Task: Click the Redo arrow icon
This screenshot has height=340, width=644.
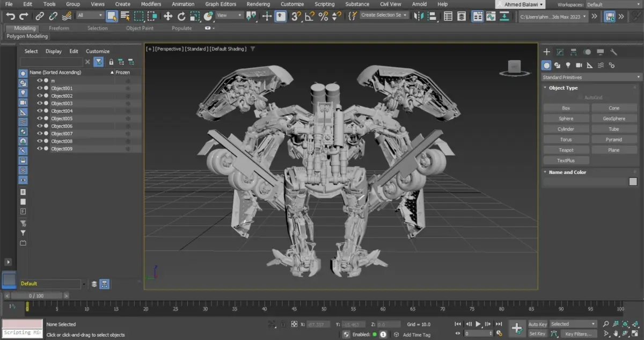Action: point(25,16)
